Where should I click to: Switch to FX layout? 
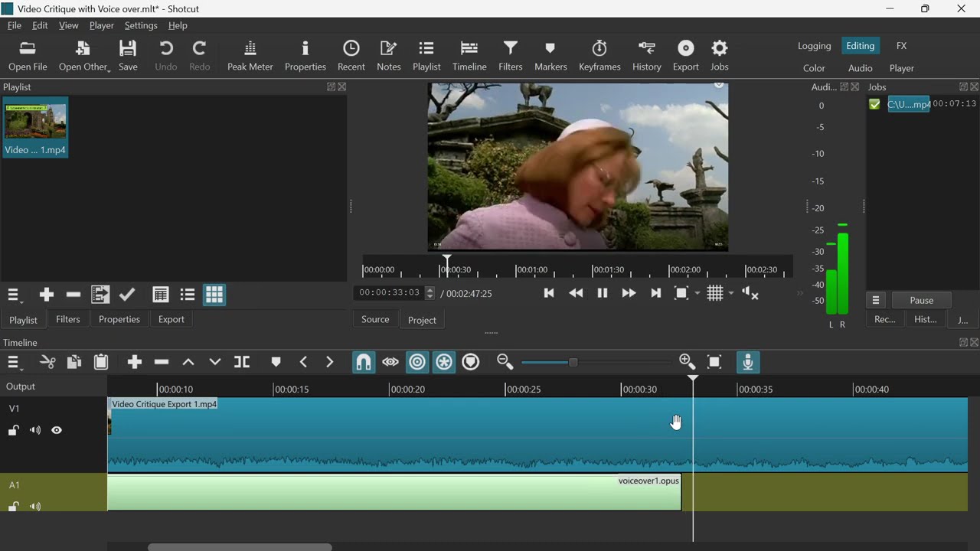[902, 46]
